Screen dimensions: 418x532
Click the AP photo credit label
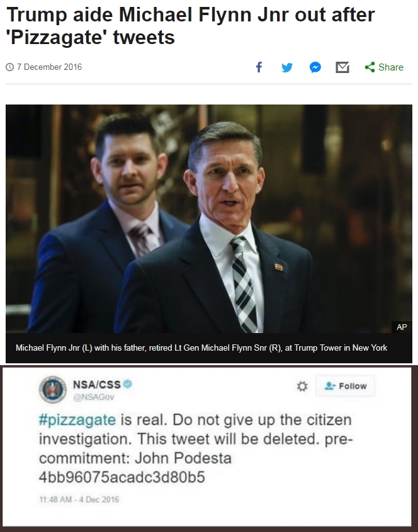click(x=401, y=326)
